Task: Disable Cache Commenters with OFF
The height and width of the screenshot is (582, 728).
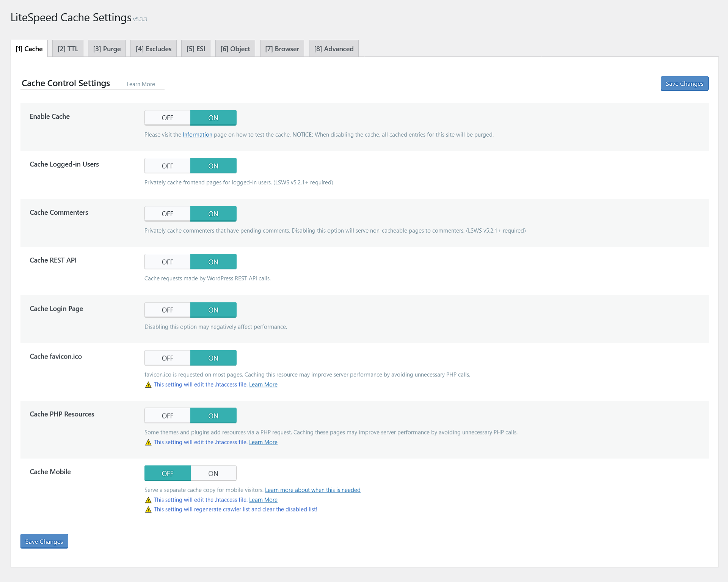Action: [167, 214]
